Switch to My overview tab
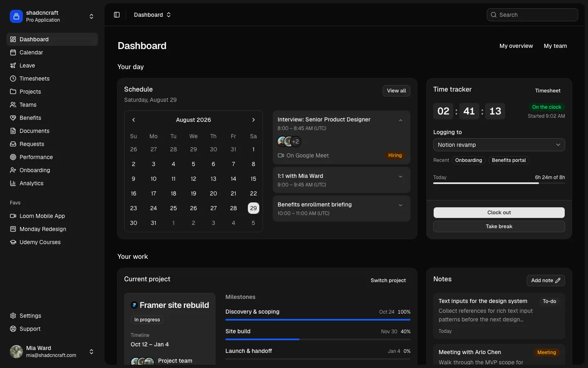This screenshot has height=368, width=588. point(516,46)
